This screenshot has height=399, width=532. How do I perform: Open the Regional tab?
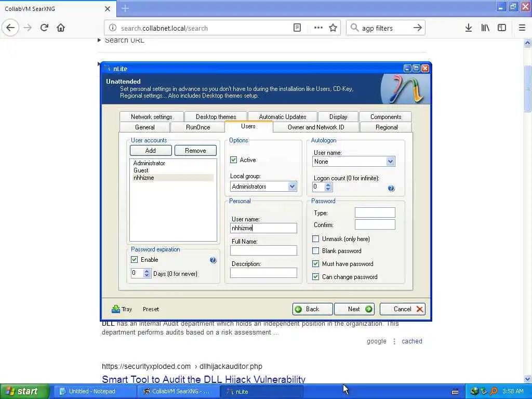click(387, 127)
